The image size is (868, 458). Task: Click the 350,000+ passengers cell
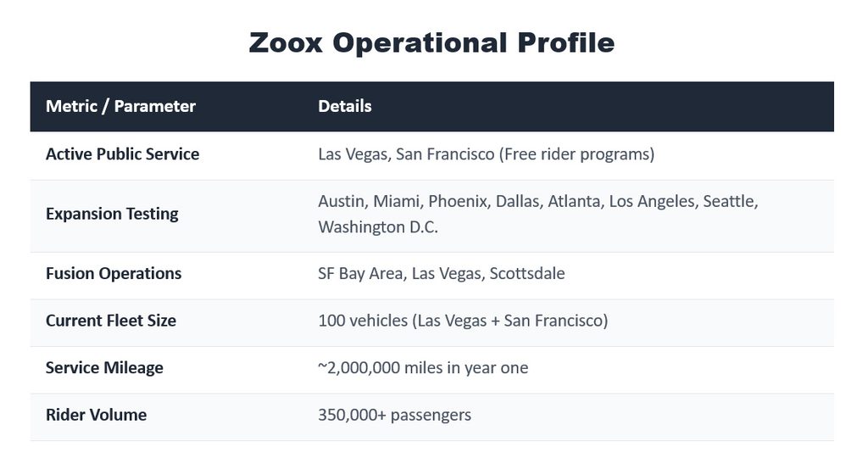tap(395, 415)
